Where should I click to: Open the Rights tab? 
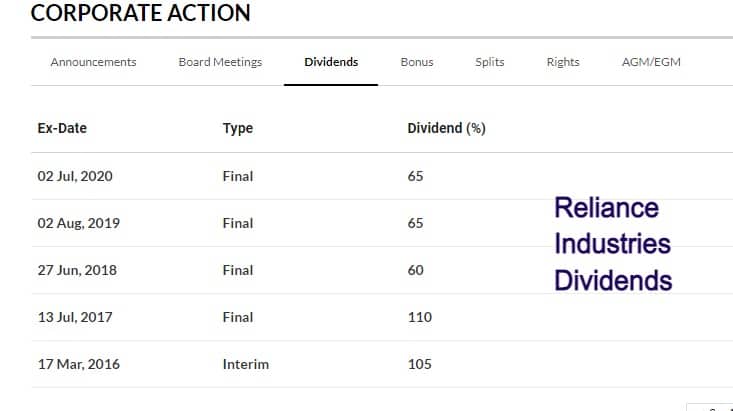(563, 62)
